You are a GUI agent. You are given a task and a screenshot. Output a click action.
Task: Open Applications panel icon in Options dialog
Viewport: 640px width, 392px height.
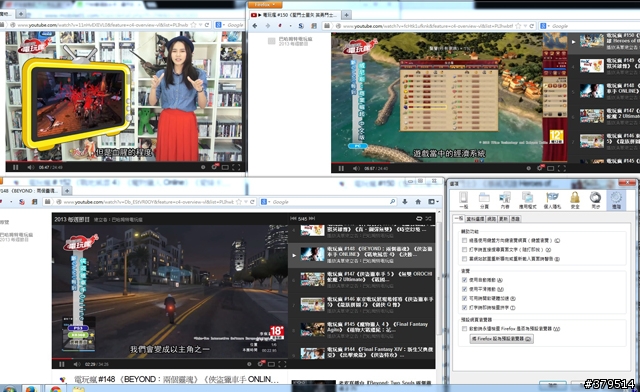(x=527, y=200)
